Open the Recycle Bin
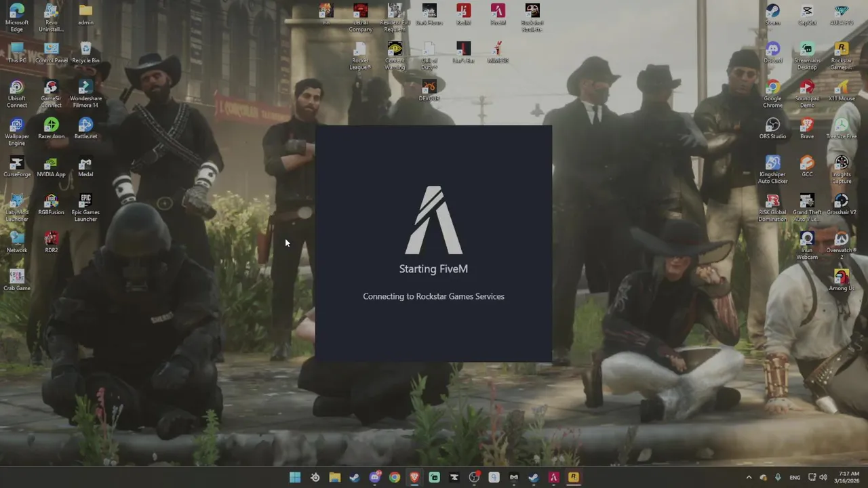The width and height of the screenshot is (868, 488). 85,53
